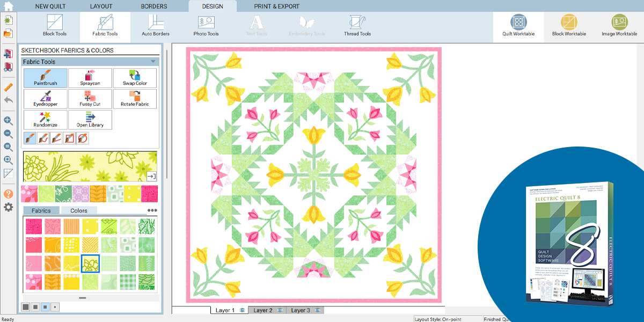Open the help question mark icon

point(8,194)
